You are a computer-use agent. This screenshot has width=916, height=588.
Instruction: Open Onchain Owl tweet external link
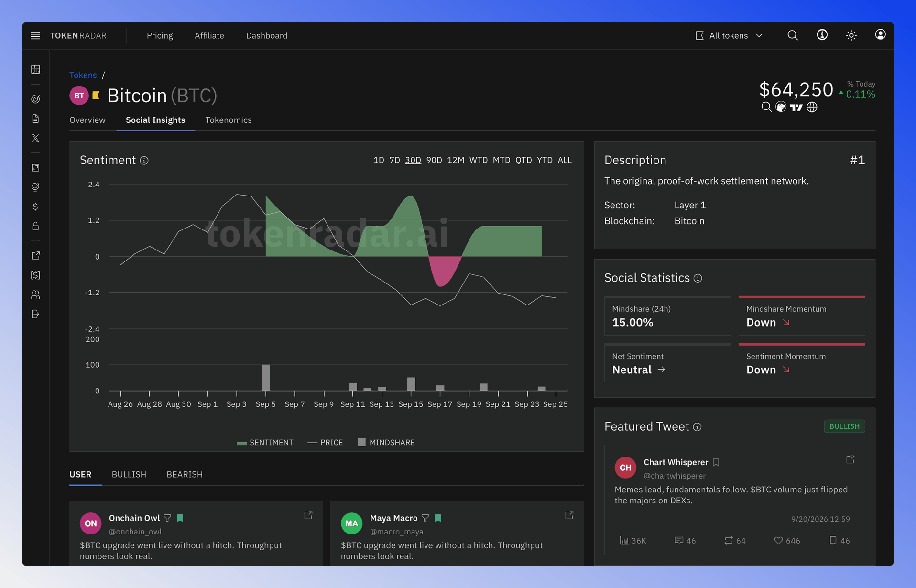tap(308, 515)
